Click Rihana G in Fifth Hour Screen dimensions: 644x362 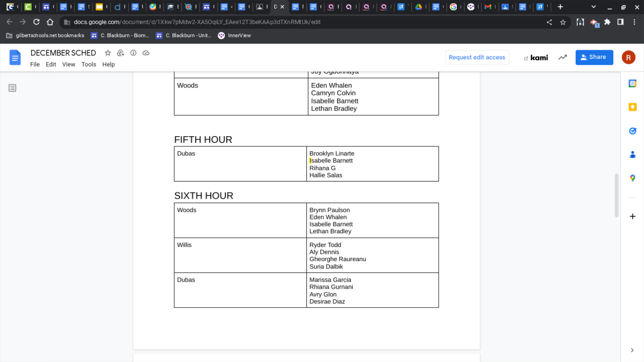(x=323, y=168)
